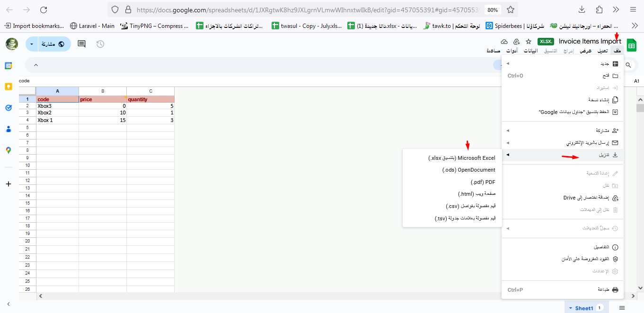Collapse the side panel chevron at bottom left

point(8,304)
